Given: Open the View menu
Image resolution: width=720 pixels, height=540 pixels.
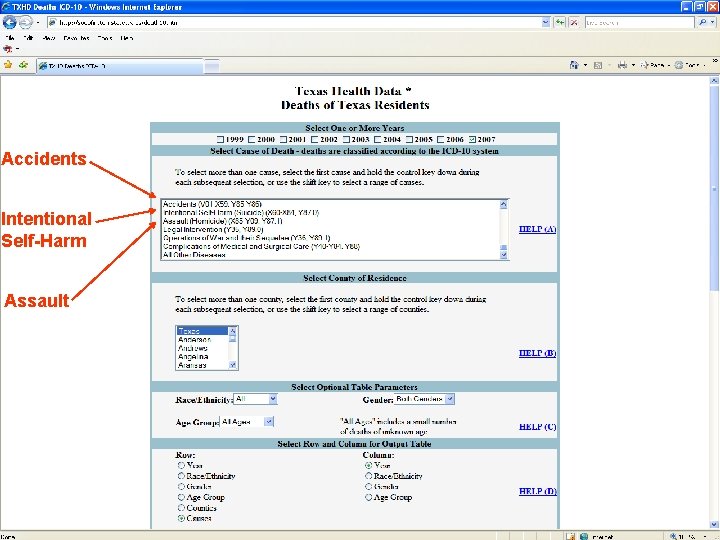Looking at the screenshot, I should click(x=49, y=38).
